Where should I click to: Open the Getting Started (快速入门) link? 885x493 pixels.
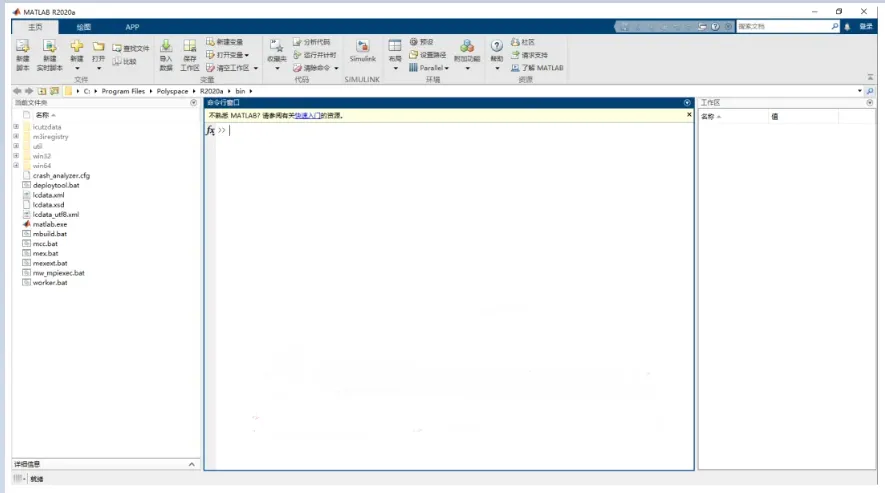(x=308, y=115)
